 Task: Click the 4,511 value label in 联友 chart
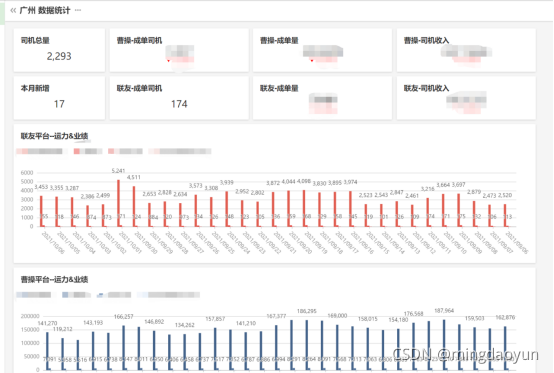pos(134,177)
